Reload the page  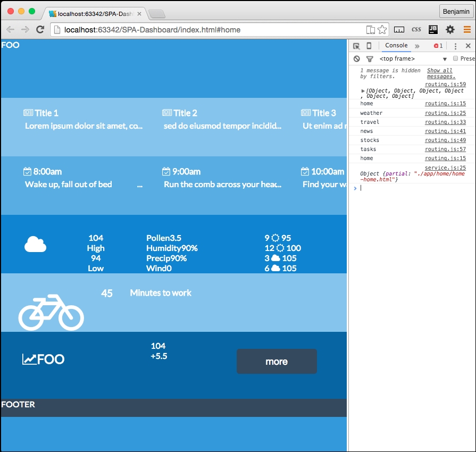pos(40,30)
